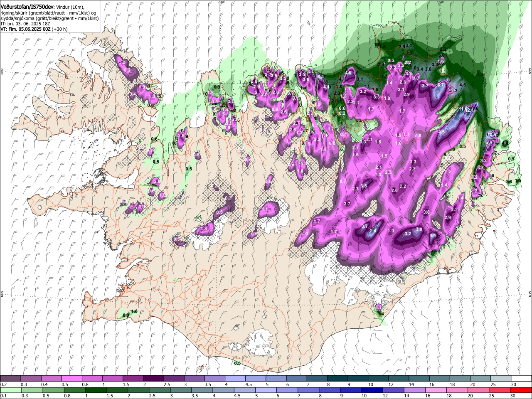Pick the rain scale swatch starting at 3.5
532x399 pixels.
[x=202, y=390]
